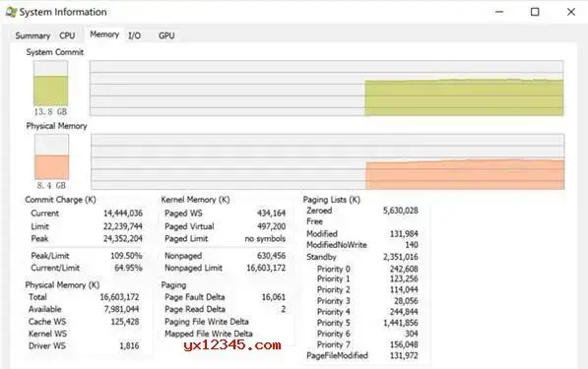Select Physical Memory Total value 16,603,172

point(119,297)
